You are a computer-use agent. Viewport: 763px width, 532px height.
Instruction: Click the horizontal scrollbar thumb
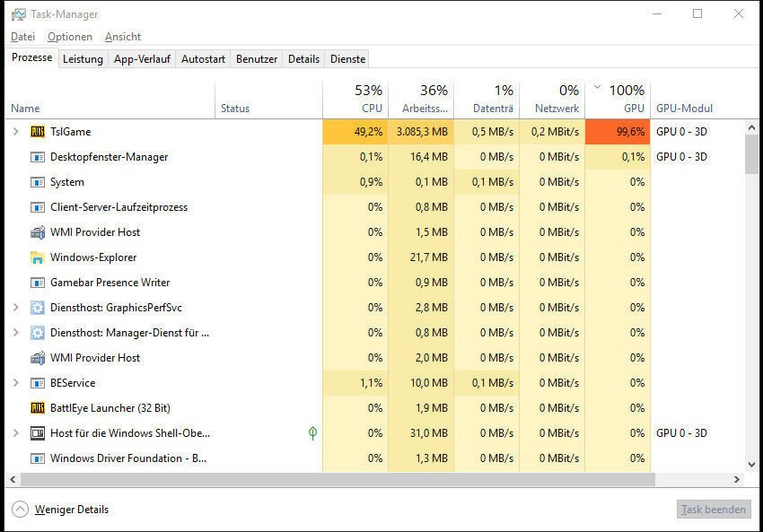(338, 479)
